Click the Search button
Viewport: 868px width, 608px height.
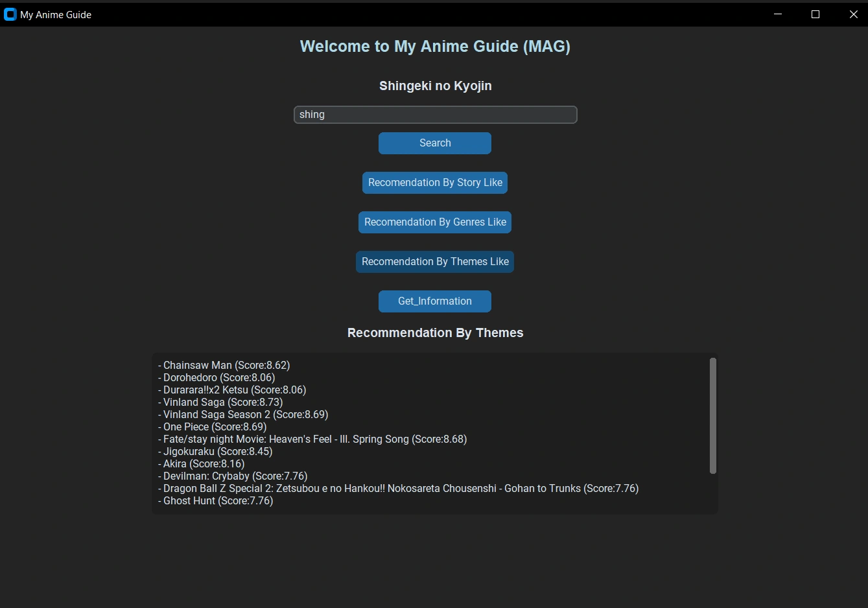pyautogui.click(x=435, y=143)
